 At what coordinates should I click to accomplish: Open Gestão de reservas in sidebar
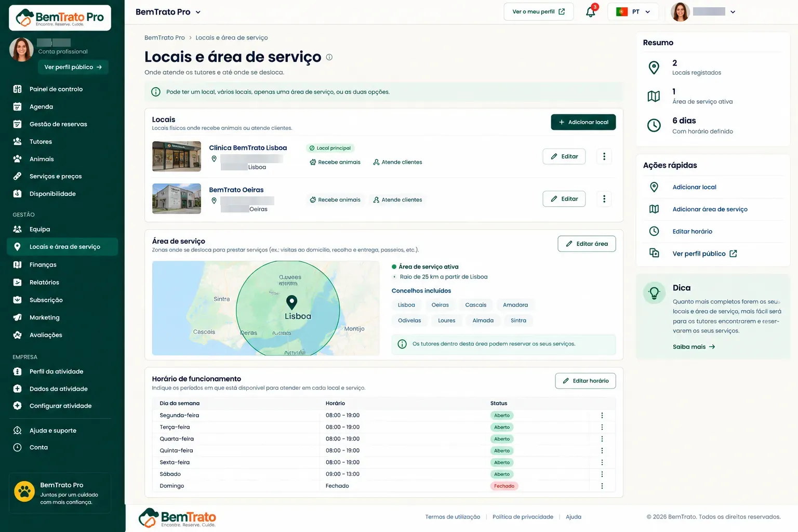[x=58, y=124]
